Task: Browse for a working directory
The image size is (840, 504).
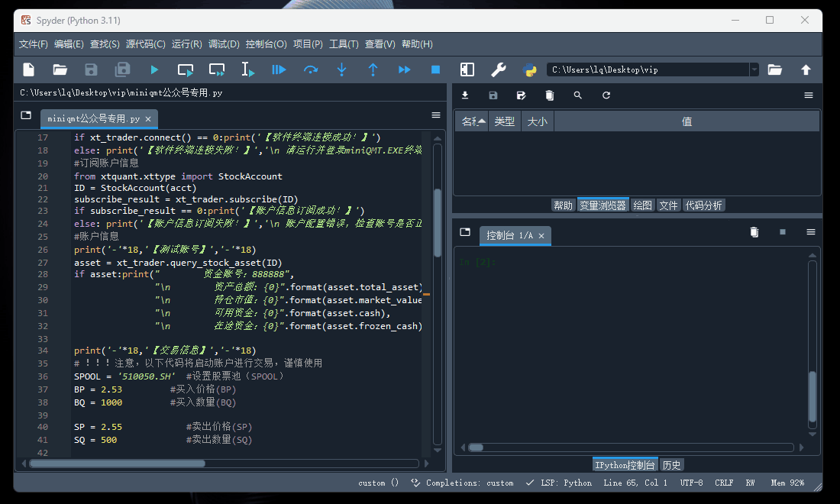Action: (774, 69)
